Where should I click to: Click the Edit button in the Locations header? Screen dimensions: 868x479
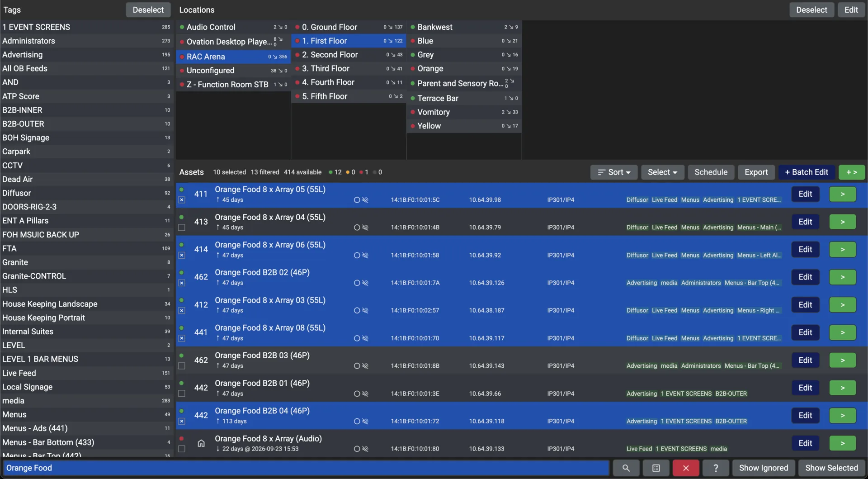pos(851,10)
